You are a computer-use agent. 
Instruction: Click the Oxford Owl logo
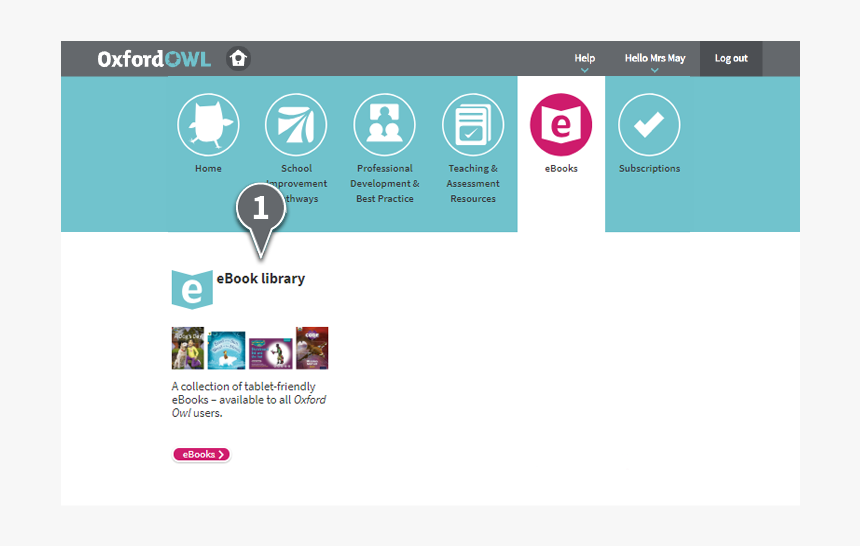pyautogui.click(x=154, y=59)
